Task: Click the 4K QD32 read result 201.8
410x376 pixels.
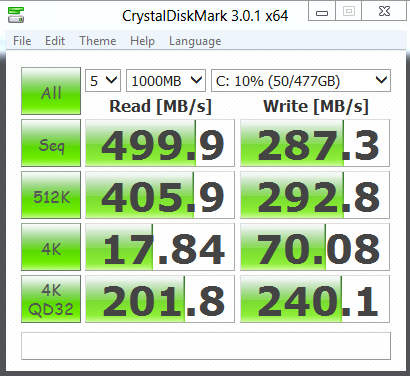Action: [x=160, y=299]
